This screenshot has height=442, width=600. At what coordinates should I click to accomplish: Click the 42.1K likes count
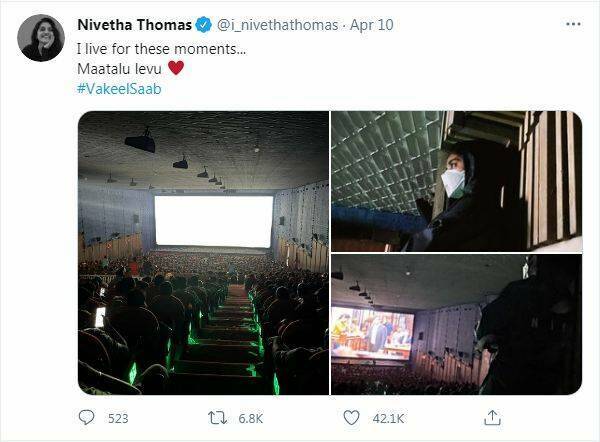tap(388, 418)
